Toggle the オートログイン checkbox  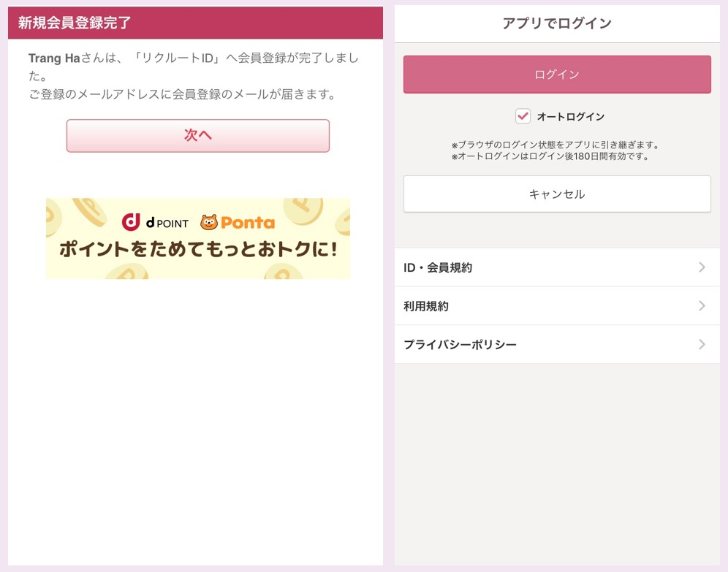click(523, 116)
